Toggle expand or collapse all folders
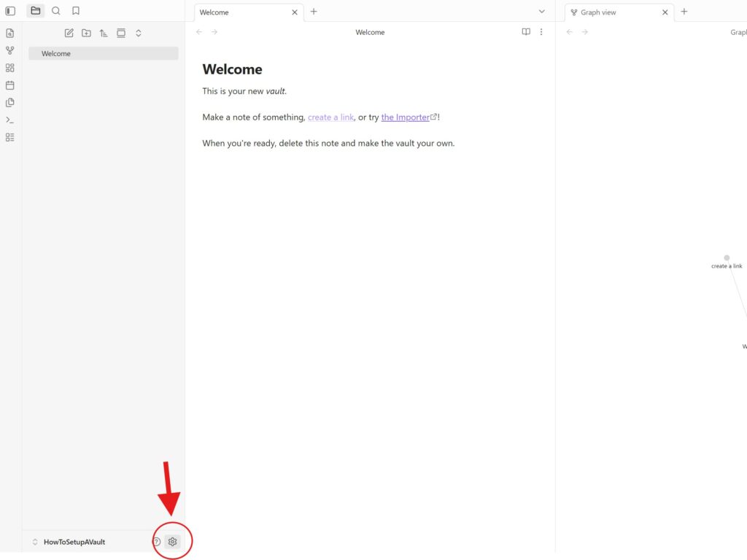Viewport: 747px width, 560px height. [x=139, y=33]
